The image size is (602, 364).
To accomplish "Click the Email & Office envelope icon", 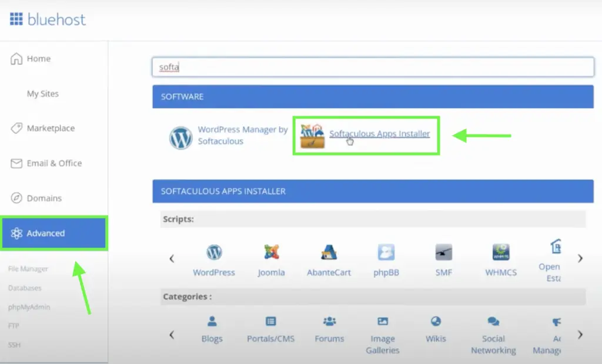I will click(16, 163).
